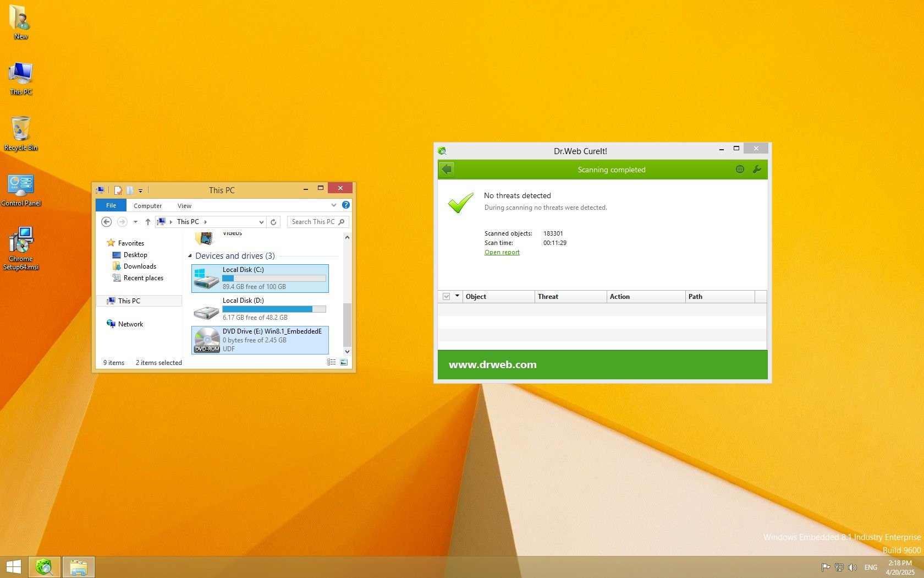924x578 pixels.
Task: Select the Videos folder icon
Action: tap(205, 238)
